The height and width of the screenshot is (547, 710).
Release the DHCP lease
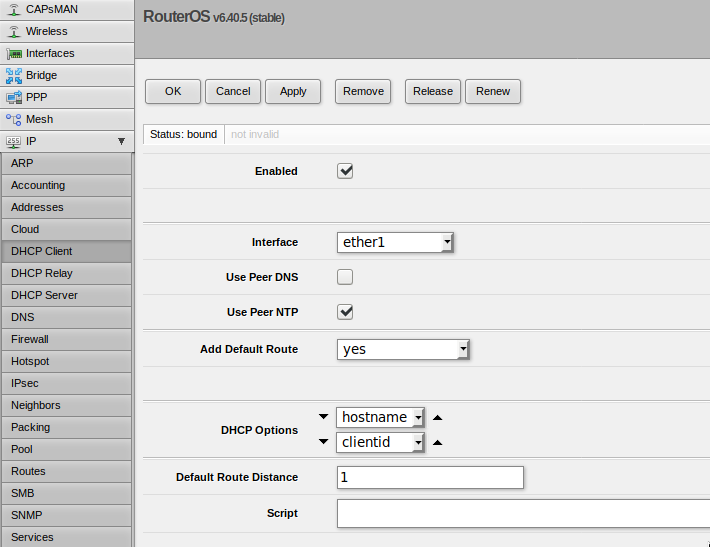click(x=433, y=91)
